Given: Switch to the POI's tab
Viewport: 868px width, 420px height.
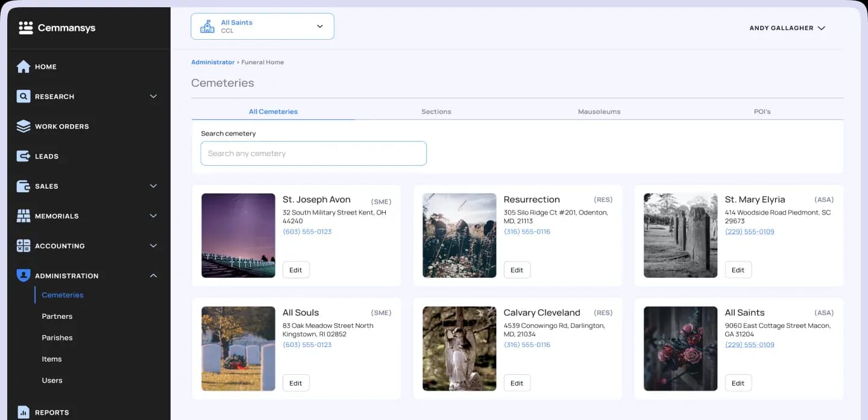Looking at the screenshot, I should point(762,111).
